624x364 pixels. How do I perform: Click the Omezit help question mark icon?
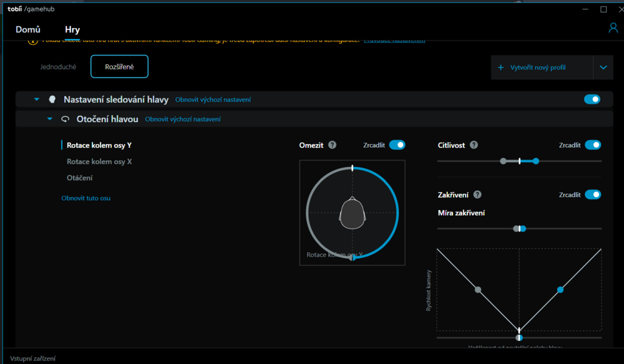tap(332, 145)
